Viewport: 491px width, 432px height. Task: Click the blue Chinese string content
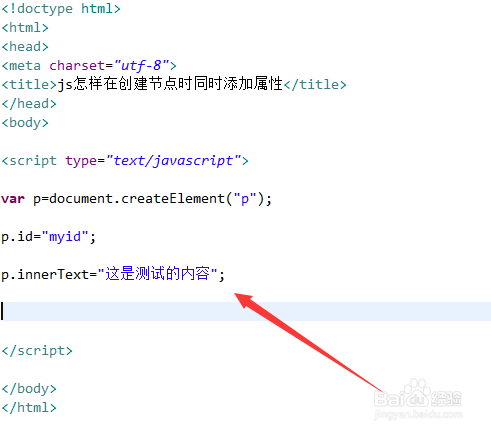[157, 274]
